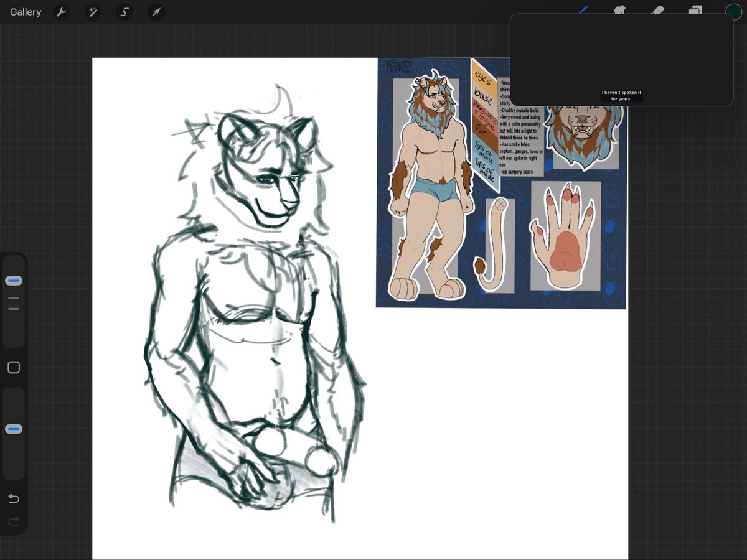Select the Smudge finger tool
Viewport: 747px width, 560px height.
pos(619,9)
